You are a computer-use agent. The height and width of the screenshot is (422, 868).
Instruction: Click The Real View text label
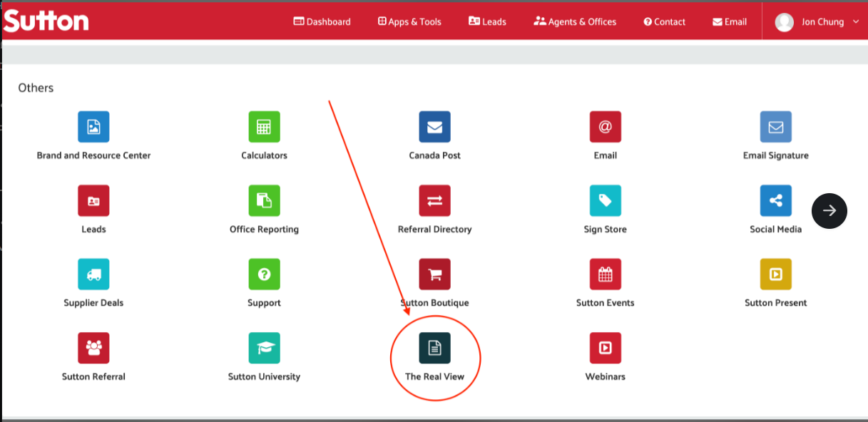click(x=434, y=376)
